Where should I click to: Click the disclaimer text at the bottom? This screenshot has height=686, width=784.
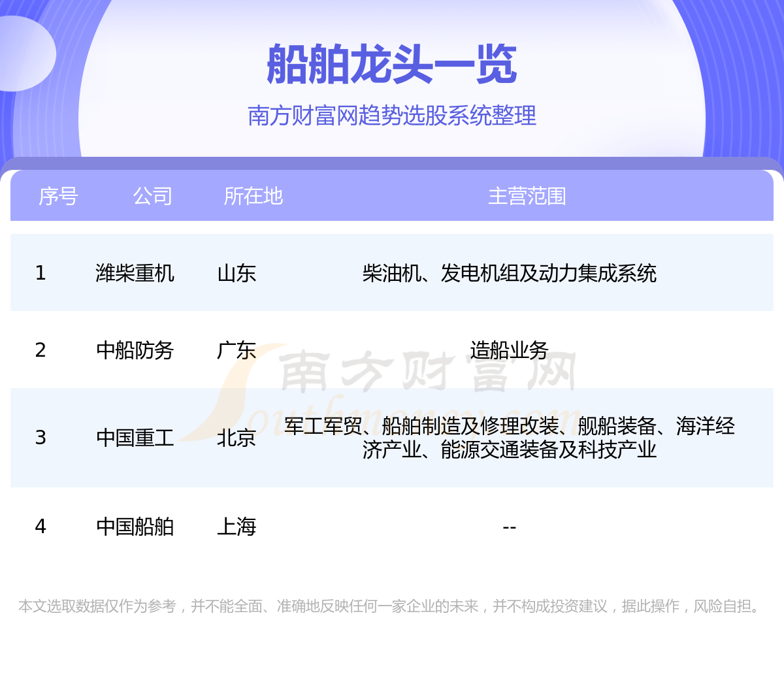(391, 606)
